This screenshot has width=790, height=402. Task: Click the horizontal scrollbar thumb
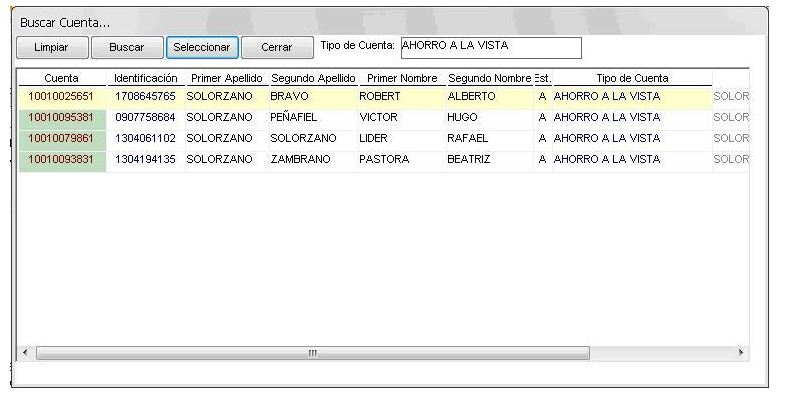[312, 353]
